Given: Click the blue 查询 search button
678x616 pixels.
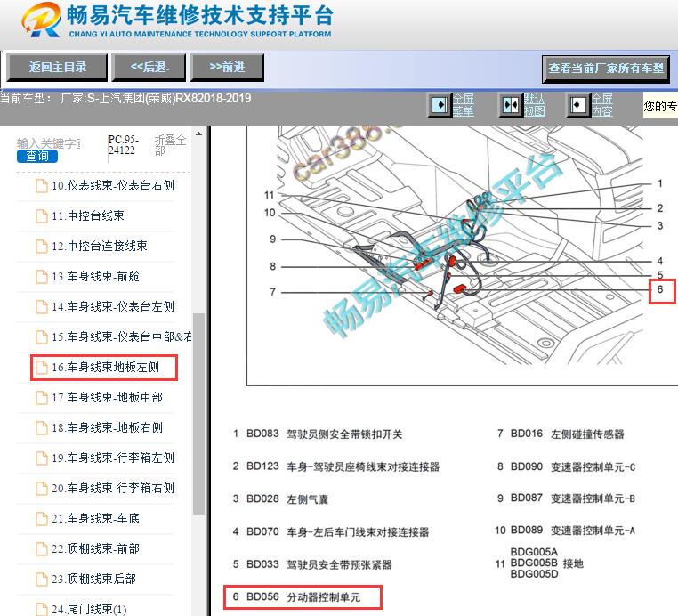Looking at the screenshot, I should [x=37, y=156].
